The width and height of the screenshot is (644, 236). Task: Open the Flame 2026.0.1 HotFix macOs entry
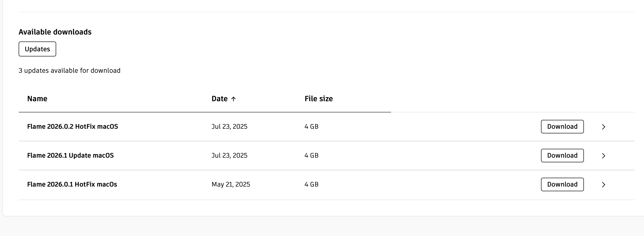pyautogui.click(x=72, y=184)
